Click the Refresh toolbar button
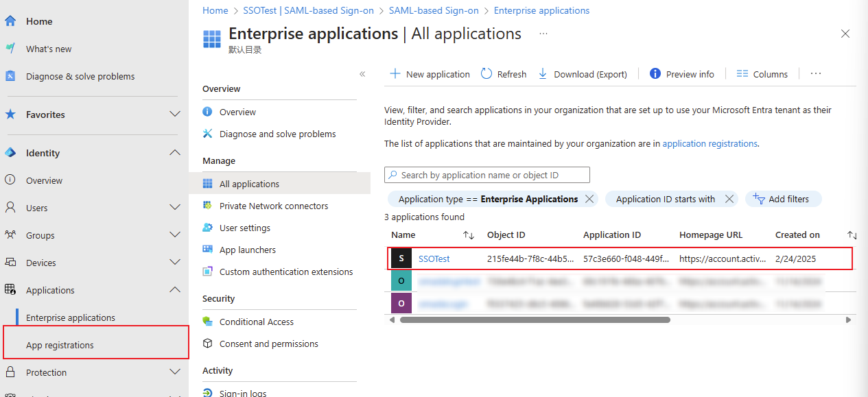 point(504,74)
